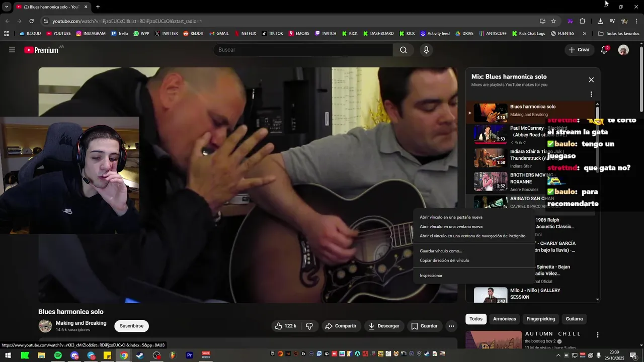Open the YouTube hamburger guide menu
644x362 pixels.
click(12, 50)
